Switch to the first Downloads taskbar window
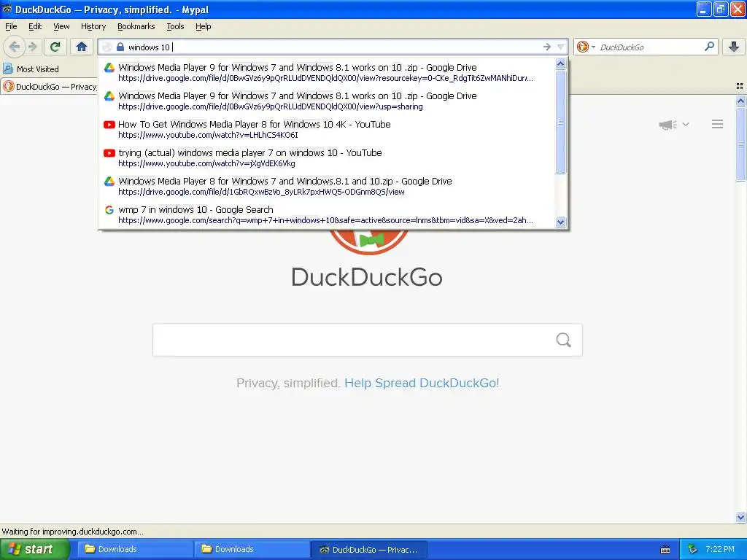The width and height of the screenshot is (747, 560). pos(136,550)
